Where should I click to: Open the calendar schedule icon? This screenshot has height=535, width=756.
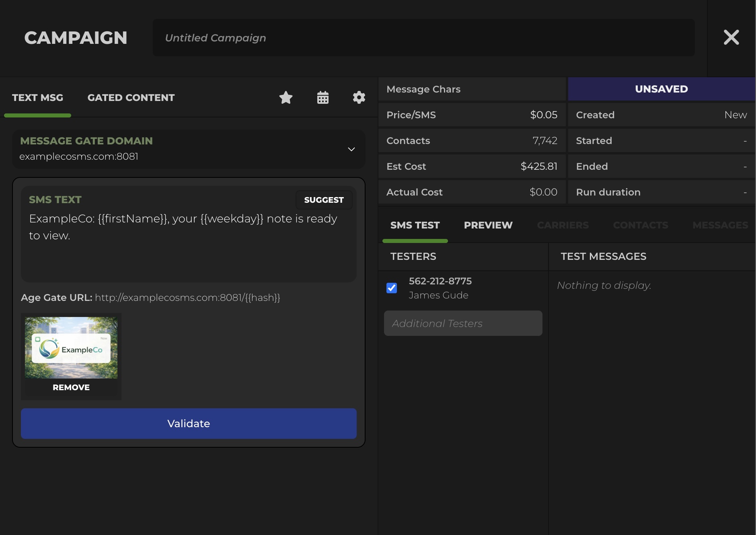coord(323,97)
